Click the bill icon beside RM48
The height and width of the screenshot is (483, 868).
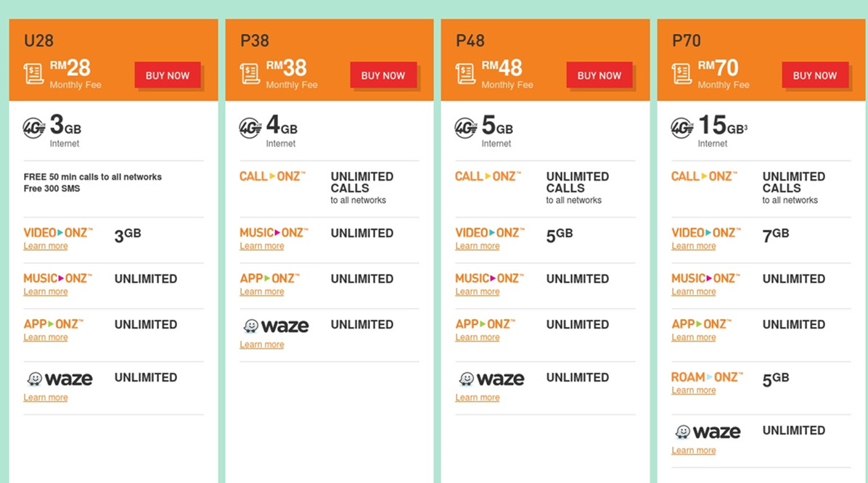point(465,73)
